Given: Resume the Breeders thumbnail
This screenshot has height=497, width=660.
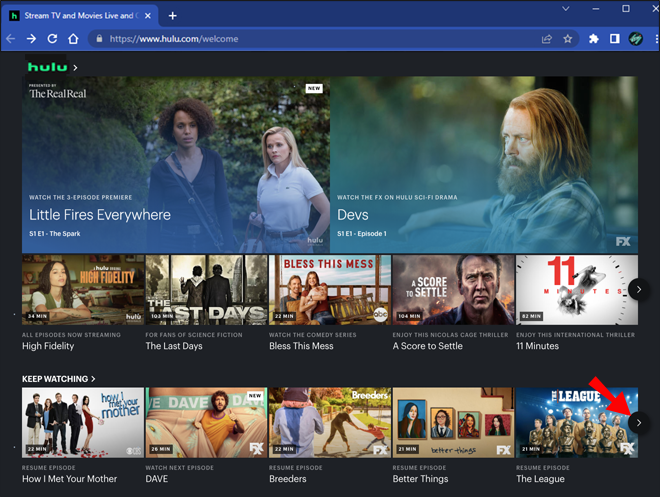Looking at the screenshot, I should [x=330, y=423].
